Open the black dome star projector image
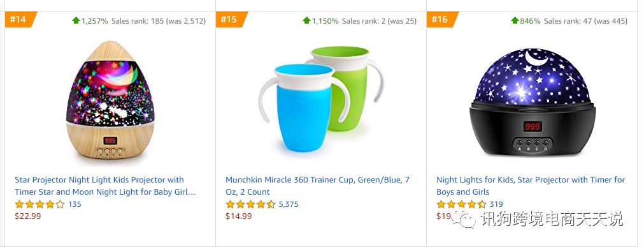Viewport: 644px width, 247px height. 533,102
